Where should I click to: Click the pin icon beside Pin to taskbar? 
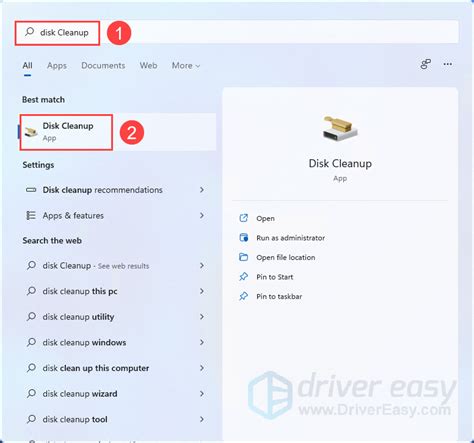click(244, 296)
